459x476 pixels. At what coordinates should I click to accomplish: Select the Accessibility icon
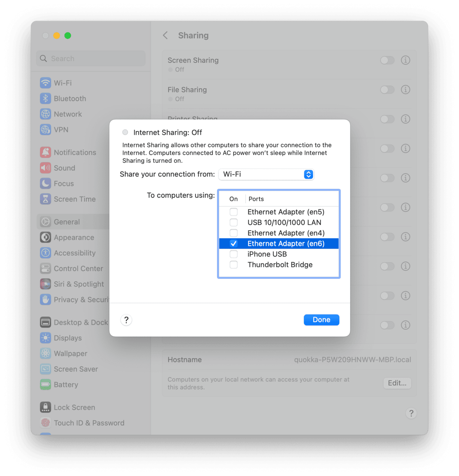(45, 253)
